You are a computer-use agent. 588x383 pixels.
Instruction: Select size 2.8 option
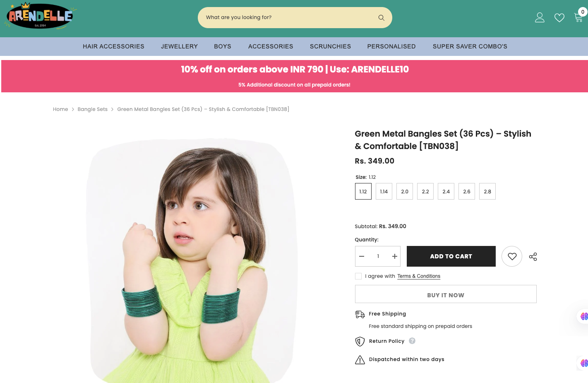tap(487, 191)
